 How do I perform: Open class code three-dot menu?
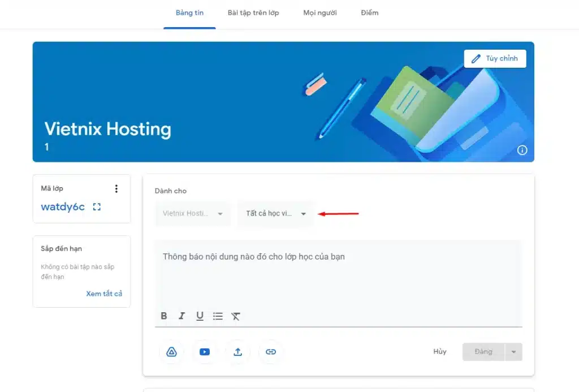(x=116, y=189)
